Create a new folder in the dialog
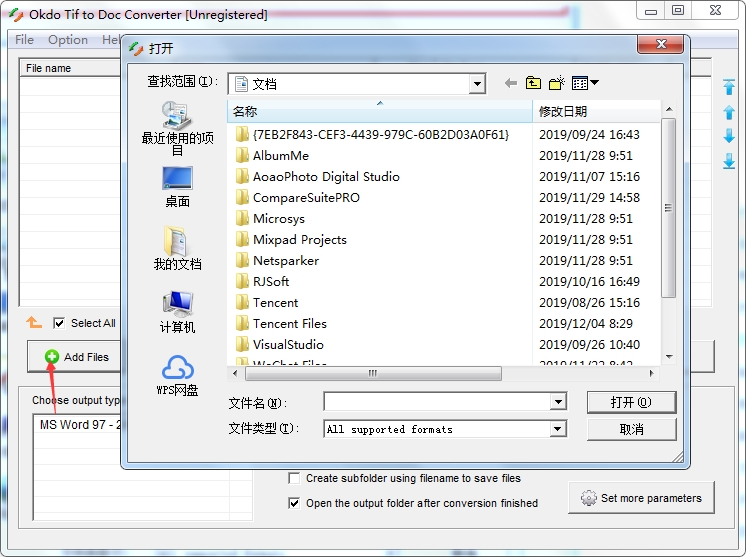 click(x=557, y=83)
